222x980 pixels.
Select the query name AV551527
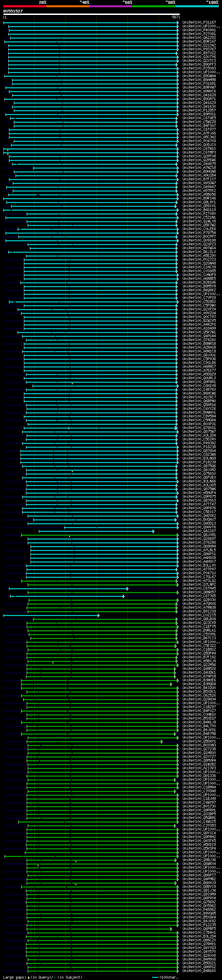pyautogui.click(x=13, y=11)
